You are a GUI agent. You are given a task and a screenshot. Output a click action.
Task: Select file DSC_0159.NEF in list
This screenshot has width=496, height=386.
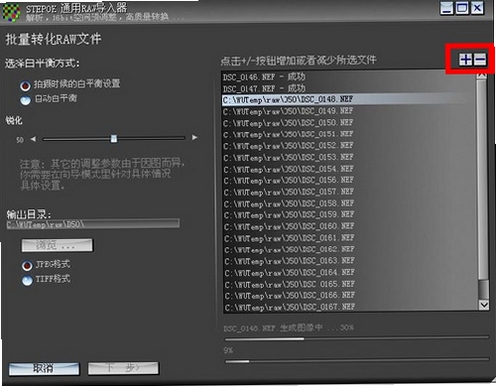point(349,215)
